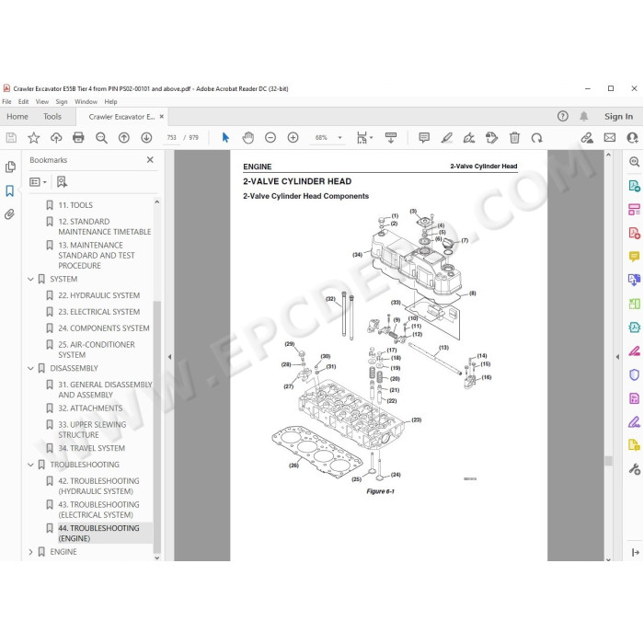Toggle the Bookmarks panel icon

[x=10, y=190]
